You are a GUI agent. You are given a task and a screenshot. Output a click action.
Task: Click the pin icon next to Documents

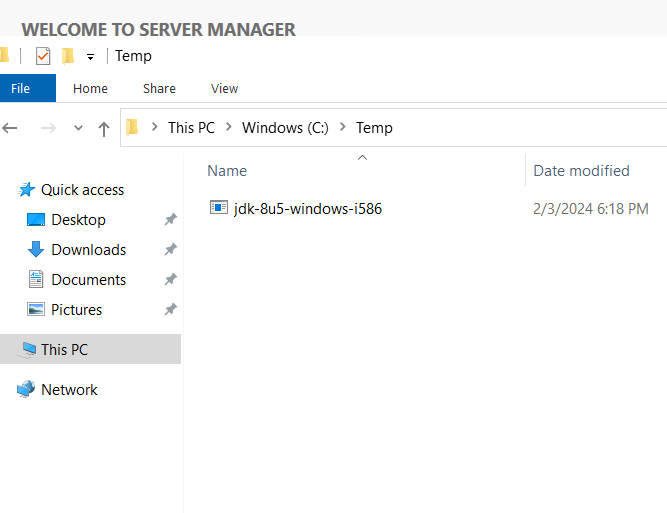171,279
